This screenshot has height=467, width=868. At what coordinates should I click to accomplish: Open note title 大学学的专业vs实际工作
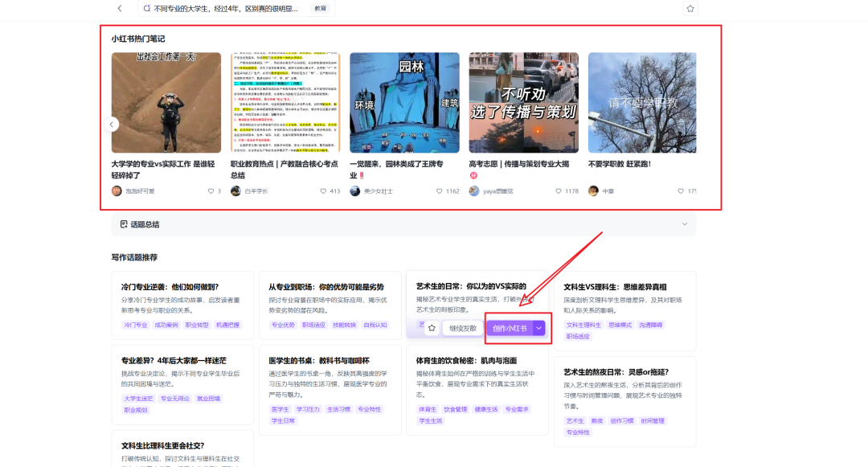pyautogui.click(x=163, y=170)
